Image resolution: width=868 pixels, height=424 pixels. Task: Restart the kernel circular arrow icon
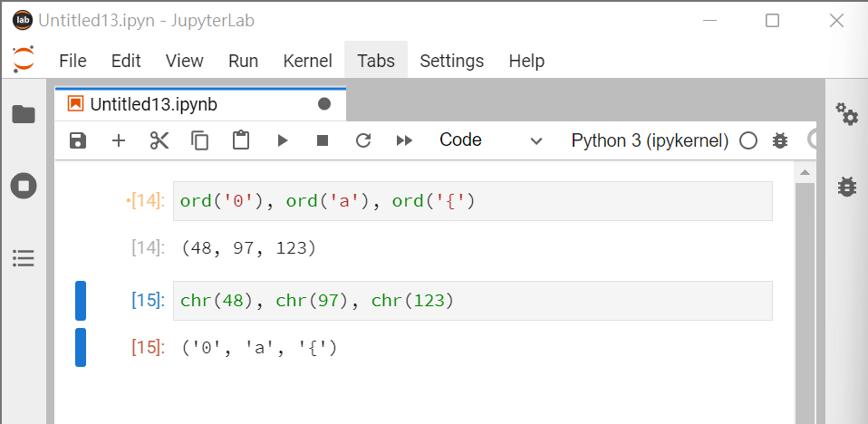pos(363,140)
